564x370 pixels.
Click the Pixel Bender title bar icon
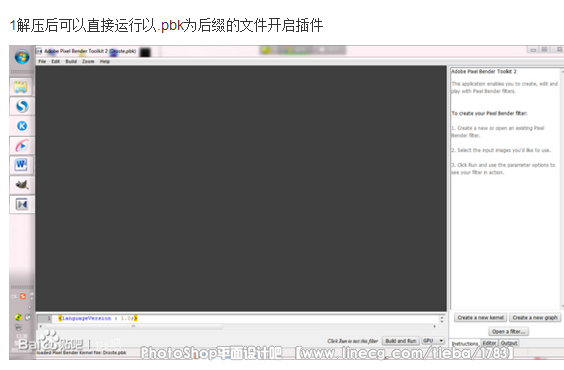click(39, 51)
